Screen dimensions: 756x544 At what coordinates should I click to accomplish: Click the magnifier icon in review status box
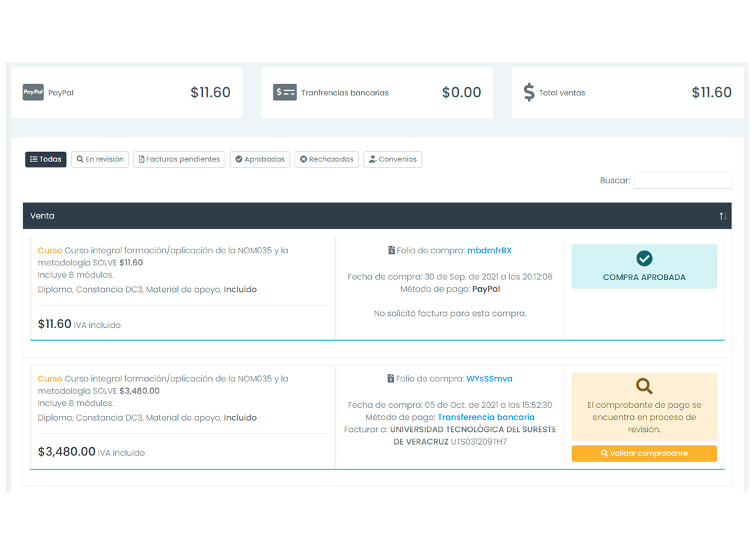tap(644, 386)
